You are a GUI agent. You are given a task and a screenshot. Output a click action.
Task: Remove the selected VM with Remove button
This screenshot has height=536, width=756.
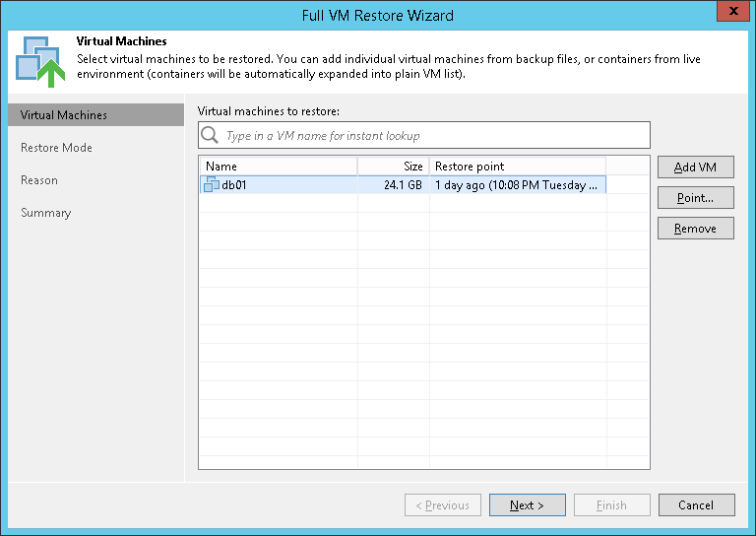pyautogui.click(x=695, y=229)
